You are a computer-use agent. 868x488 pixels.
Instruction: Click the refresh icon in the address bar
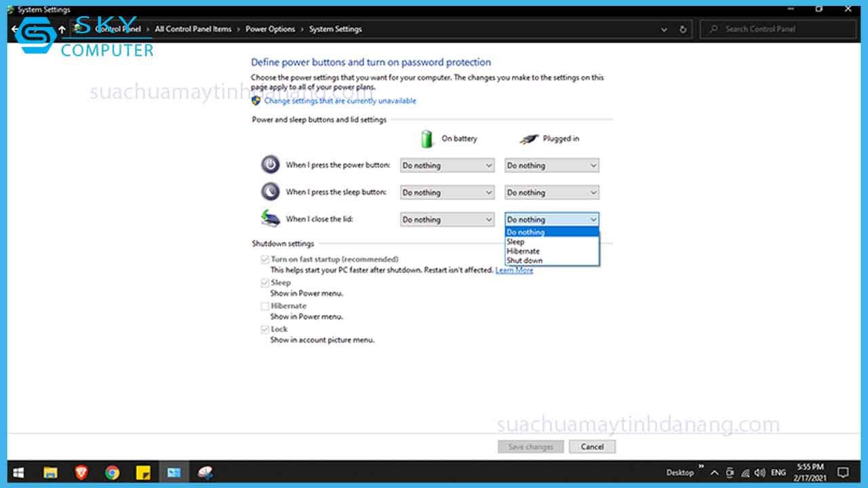point(683,28)
